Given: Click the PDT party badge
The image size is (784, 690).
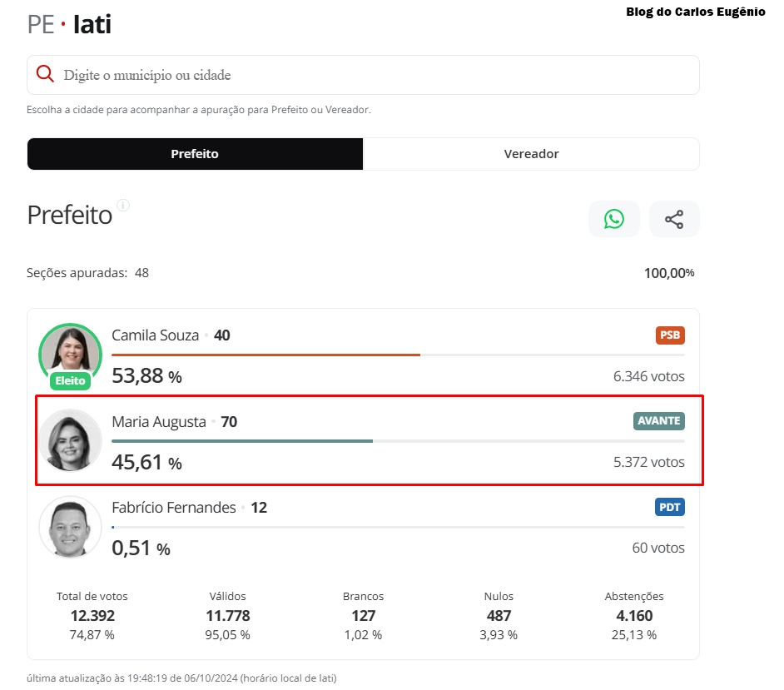Looking at the screenshot, I should click(669, 507).
